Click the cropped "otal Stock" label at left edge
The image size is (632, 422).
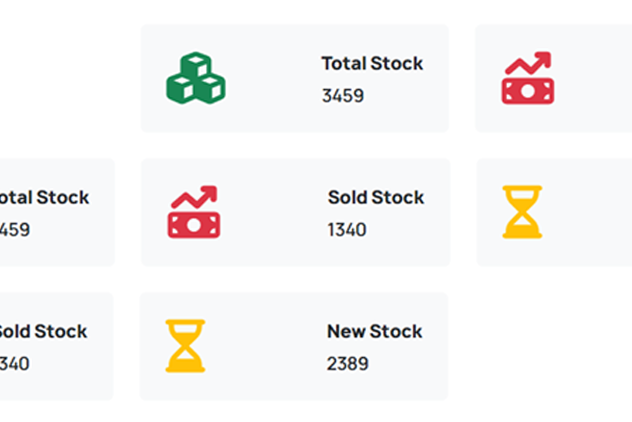(x=43, y=197)
